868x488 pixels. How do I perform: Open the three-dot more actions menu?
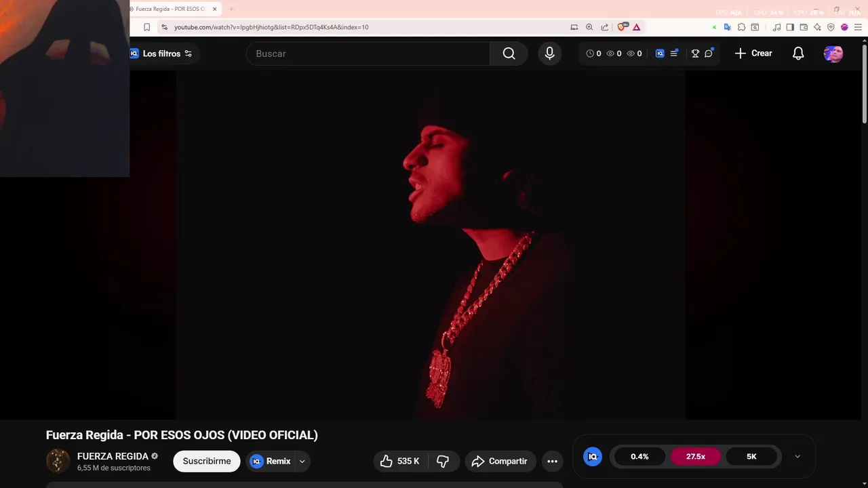point(553,461)
